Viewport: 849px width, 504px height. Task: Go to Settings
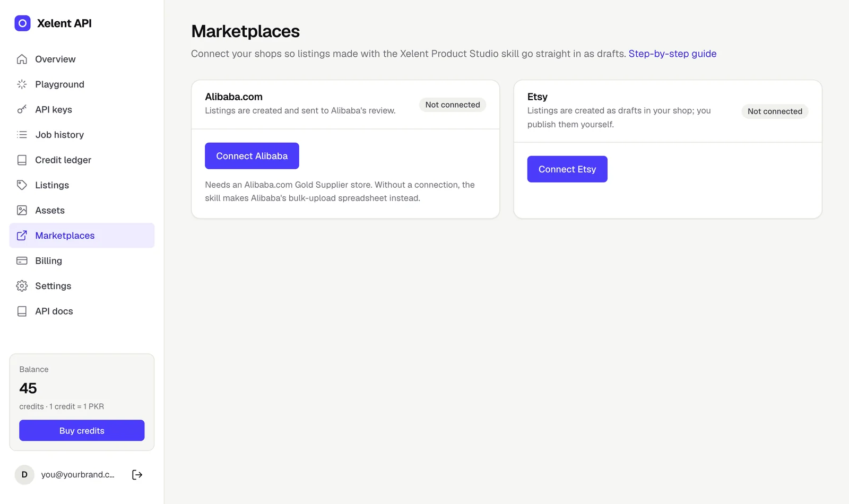(x=82, y=286)
